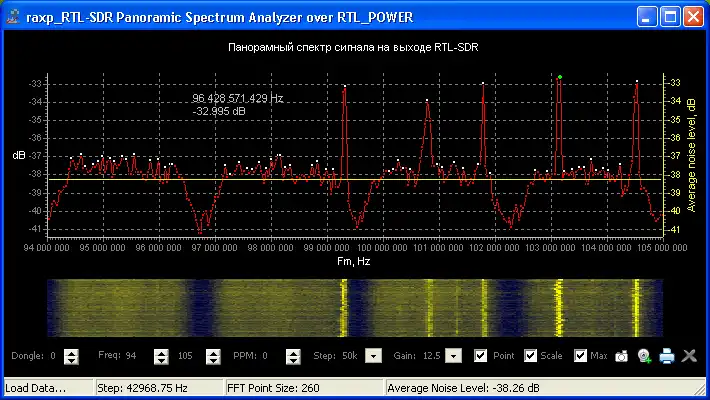Decrease PPM value with down arrow

pyautogui.click(x=293, y=361)
